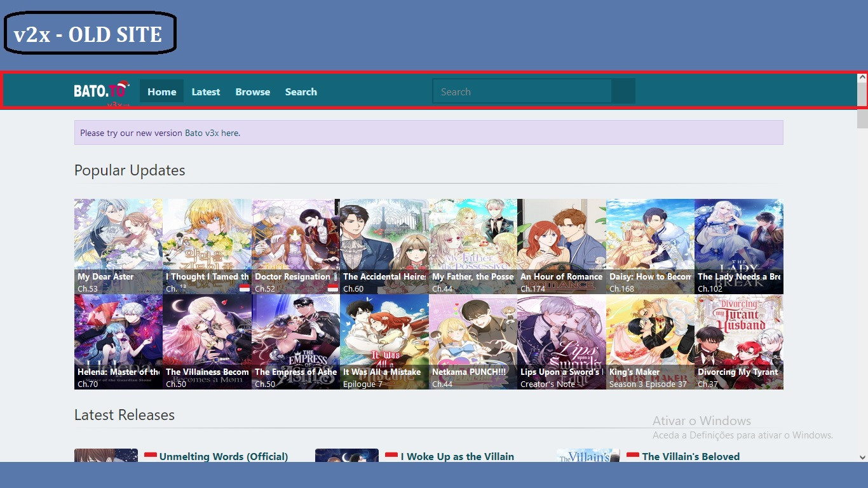Screen dimensions: 868x488
Task: Click the BATO.TO logo
Action: tap(100, 91)
